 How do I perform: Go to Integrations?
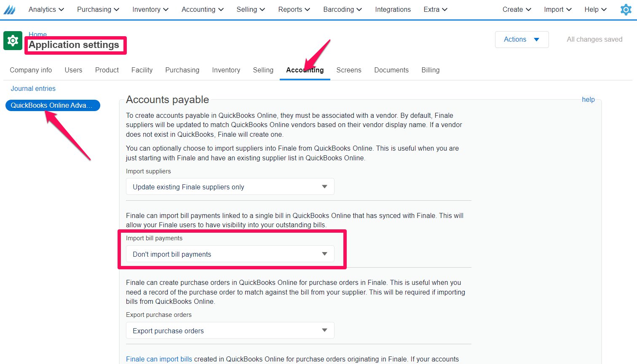point(393,9)
